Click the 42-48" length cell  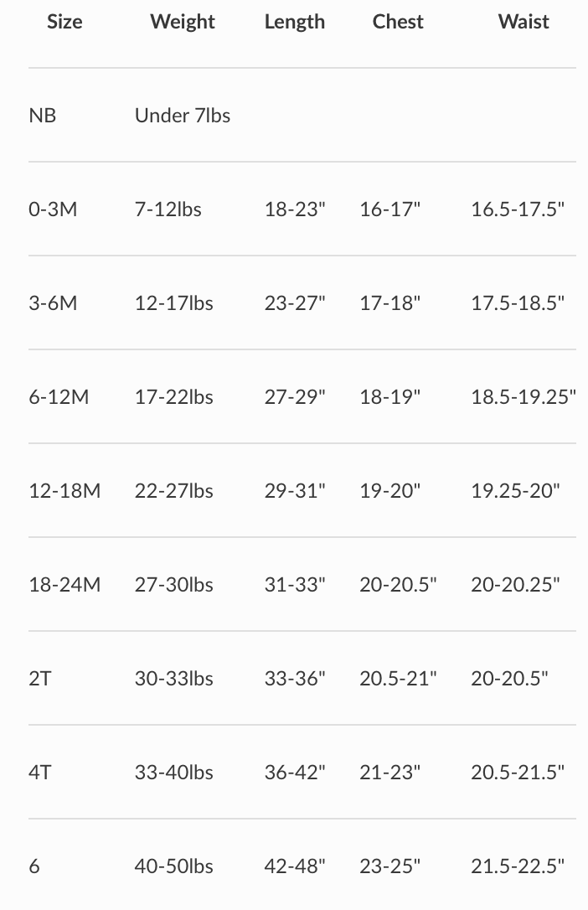point(295,866)
